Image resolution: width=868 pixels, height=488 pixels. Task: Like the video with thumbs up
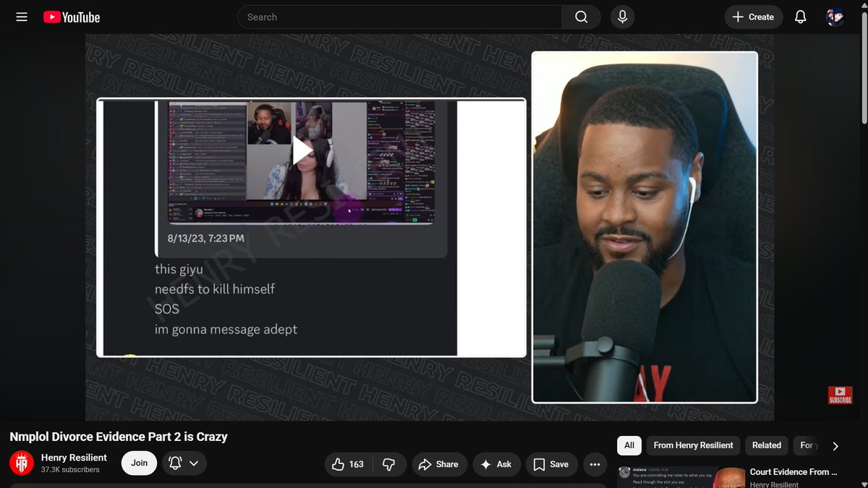click(x=348, y=464)
